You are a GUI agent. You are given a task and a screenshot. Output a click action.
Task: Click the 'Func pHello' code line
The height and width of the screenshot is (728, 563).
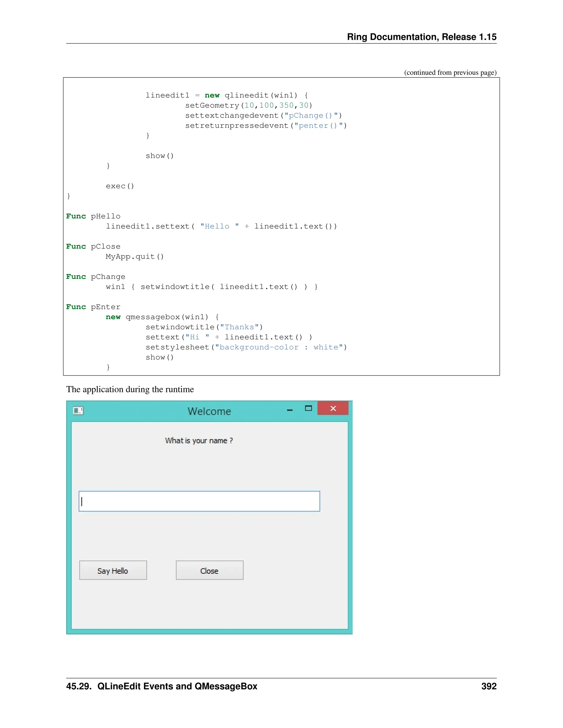tap(93, 216)
